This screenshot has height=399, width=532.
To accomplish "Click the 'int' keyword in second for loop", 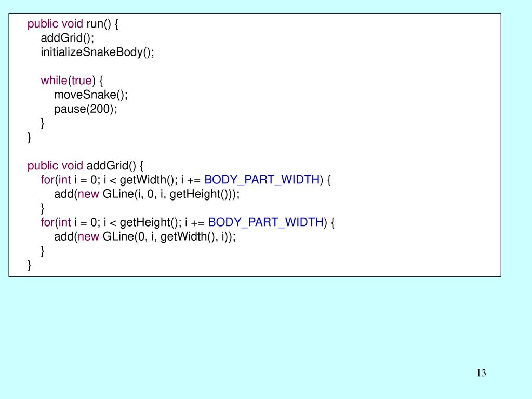I will click(x=65, y=222).
